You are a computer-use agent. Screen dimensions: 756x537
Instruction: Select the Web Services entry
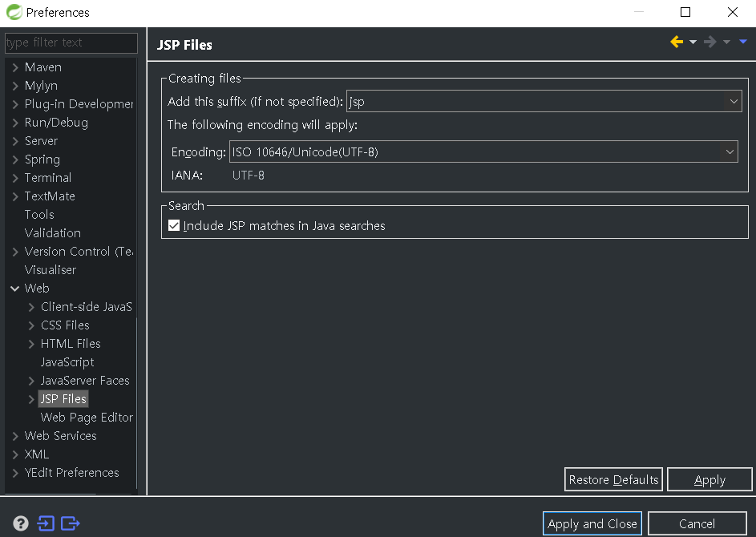(x=60, y=436)
